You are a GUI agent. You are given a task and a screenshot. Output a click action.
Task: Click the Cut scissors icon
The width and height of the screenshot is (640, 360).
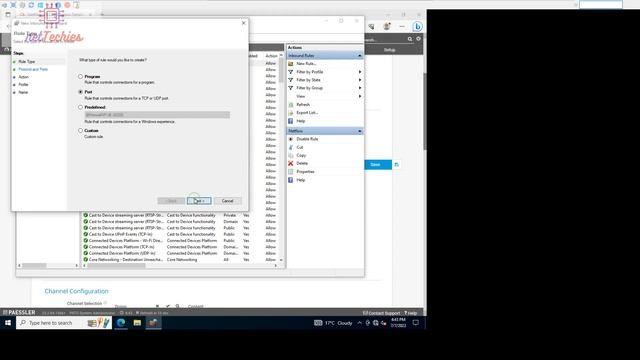pyautogui.click(x=291, y=147)
